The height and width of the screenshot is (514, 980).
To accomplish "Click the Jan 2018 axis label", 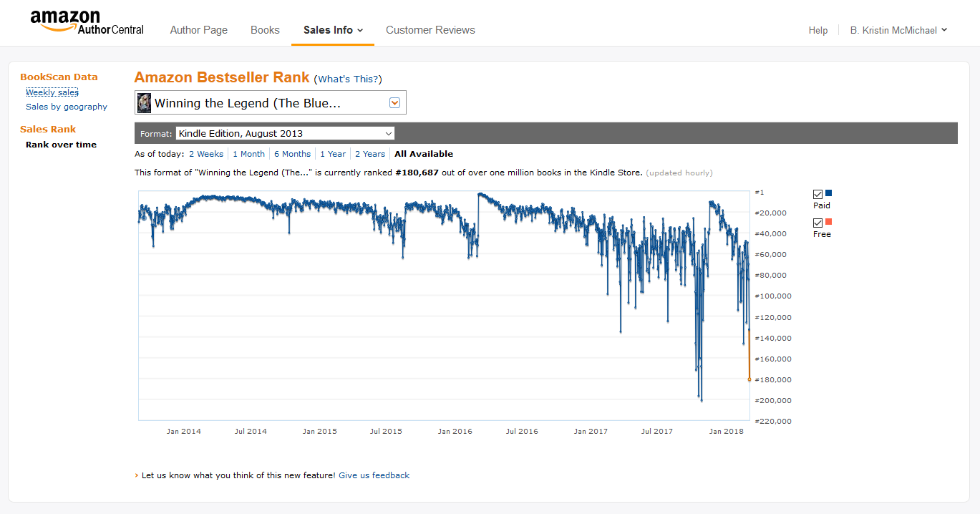I will click(727, 431).
